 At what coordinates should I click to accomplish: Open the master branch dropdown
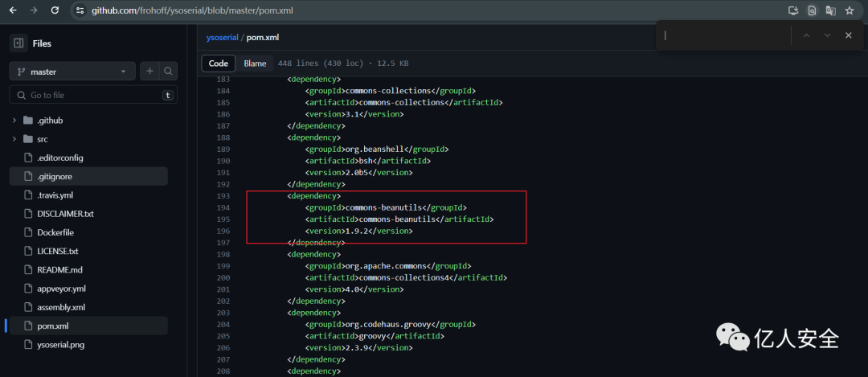72,72
